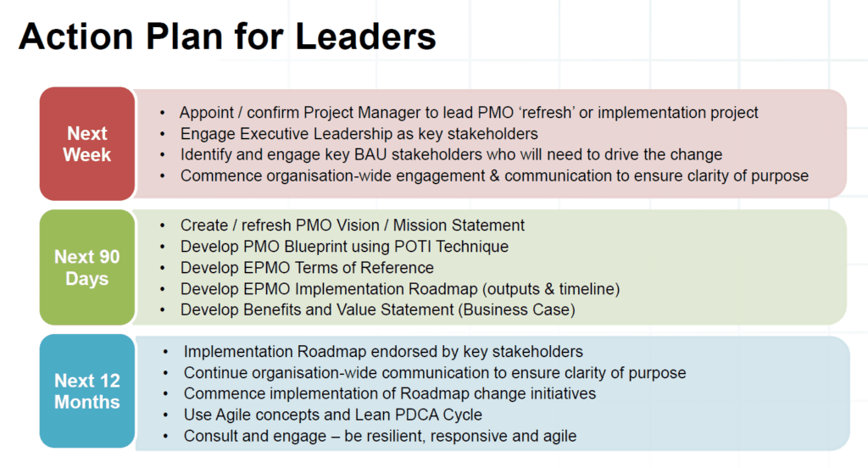
Task: Click the Develop EPMO Implementation Roadmap bullet
Action: (400, 288)
